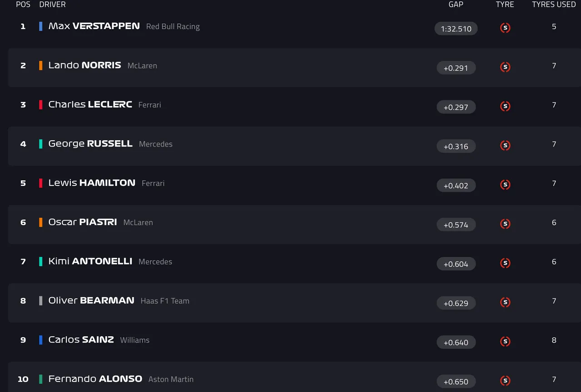Click soft tyre icon for Oliver Bearman
The height and width of the screenshot is (392, 581).
point(505,302)
